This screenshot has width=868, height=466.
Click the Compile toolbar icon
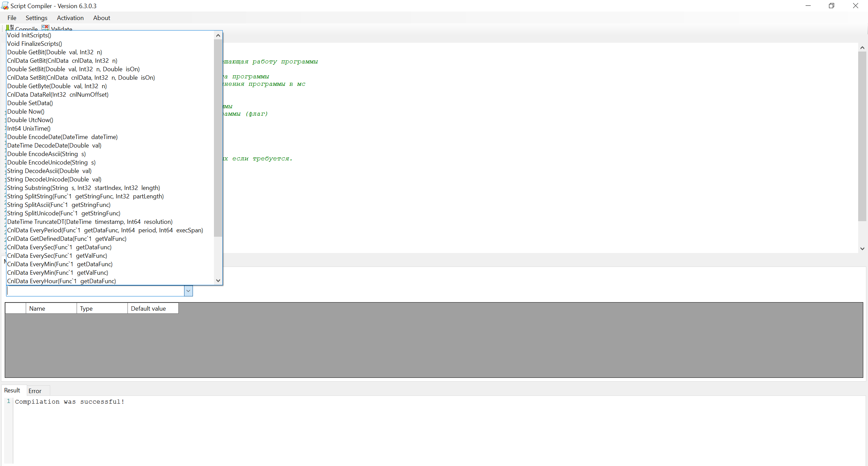(x=10, y=28)
